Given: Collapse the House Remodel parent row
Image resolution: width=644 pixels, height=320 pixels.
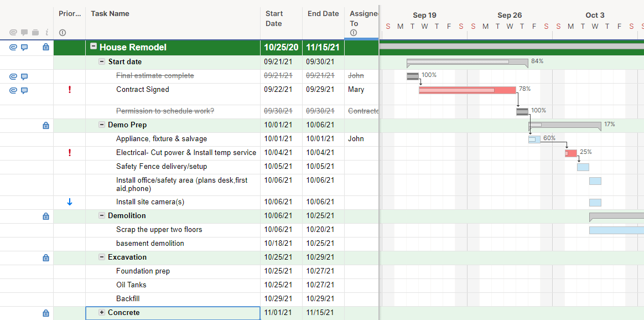Looking at the screenshot, I should [94, 47].
